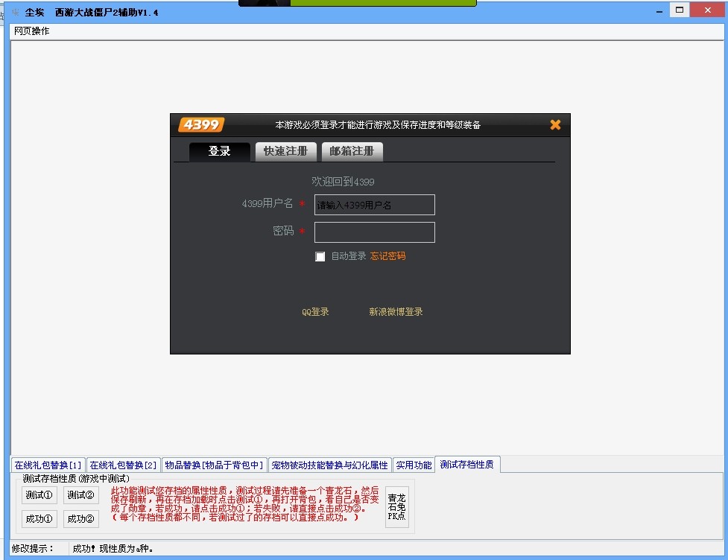This screenshot has height=560, width=728.
Task: Close the 4399 login dialog
Action: [555, 125]
